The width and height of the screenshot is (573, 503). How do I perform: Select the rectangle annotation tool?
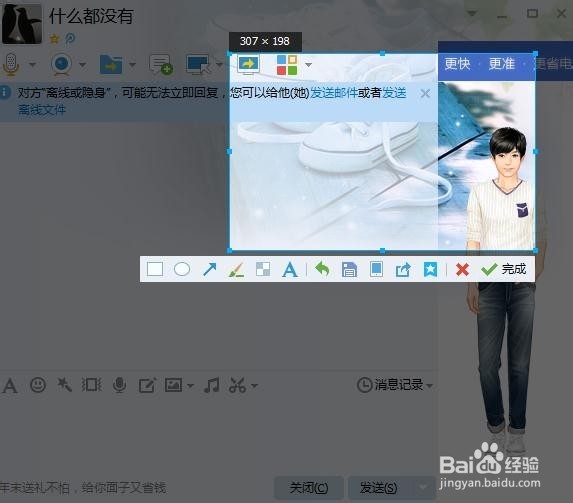click(155, 269)
